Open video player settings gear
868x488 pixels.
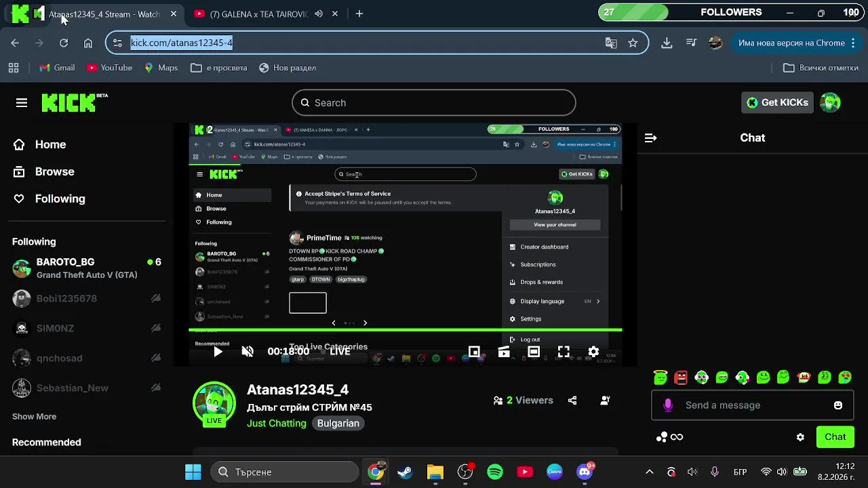[593, 351]
